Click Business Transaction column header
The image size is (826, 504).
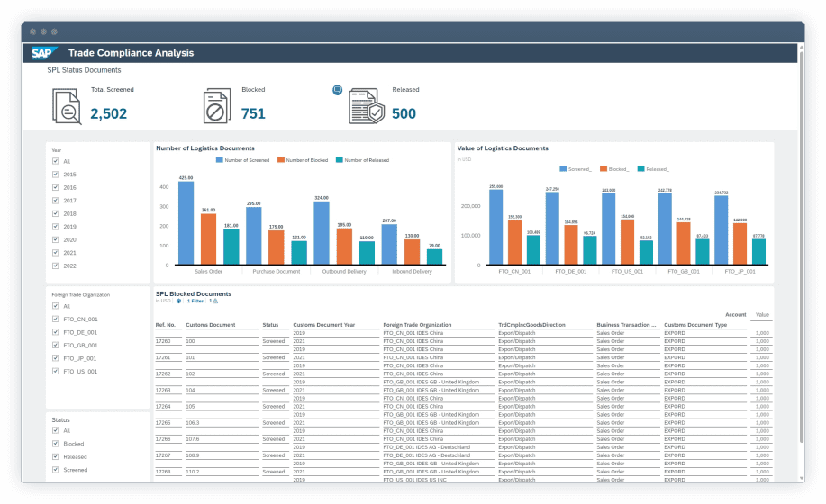(x=626, y=325)
